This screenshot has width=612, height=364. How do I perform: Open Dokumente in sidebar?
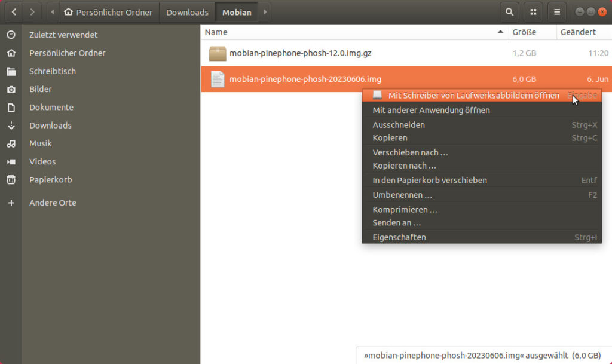coord(51,108)
